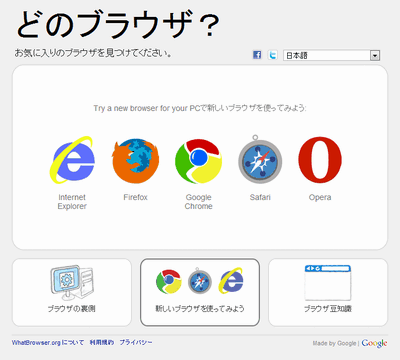This screenshot has height=360, width=400.
Task: Click the Opera text label
Action: (320, 197)
